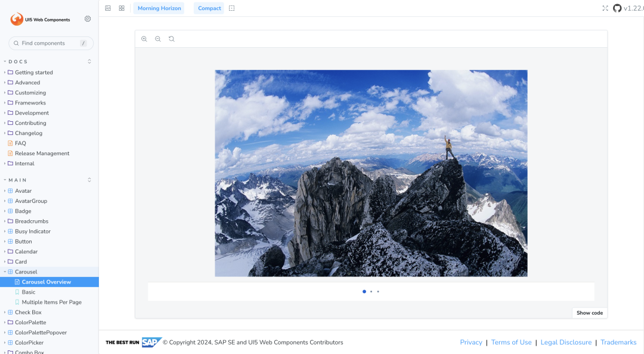Screen dimensions: 644x354
Task: Expand the Check Box component
Action: pyautogui.click(x=28, y=312)
